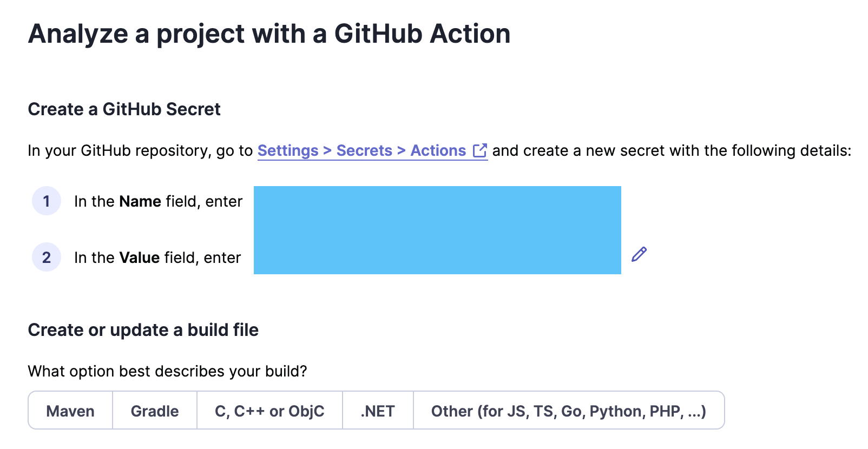868x449 pixels.
Task: Click the blue highlighted redacted value box
Action: point(437,230)
